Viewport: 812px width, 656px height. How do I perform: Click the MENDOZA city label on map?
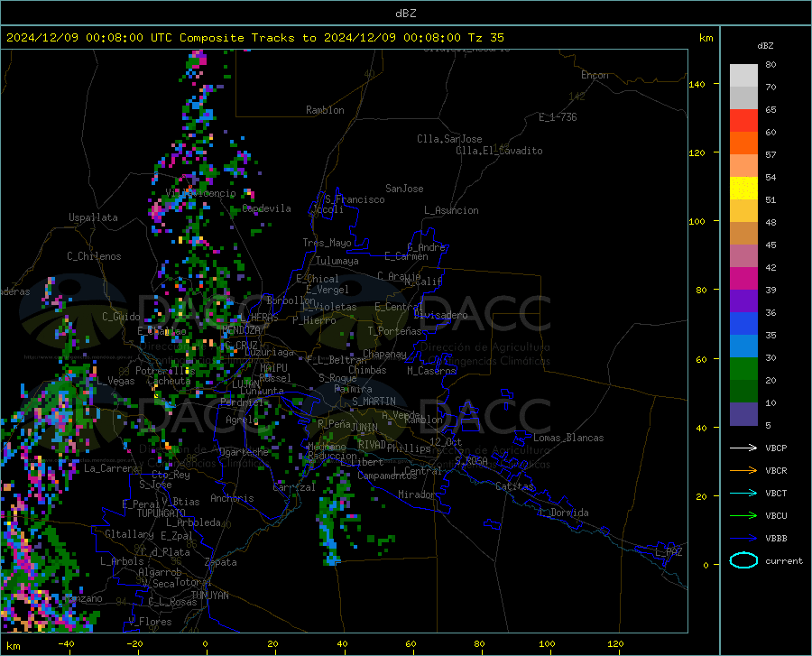coord(241,330)
